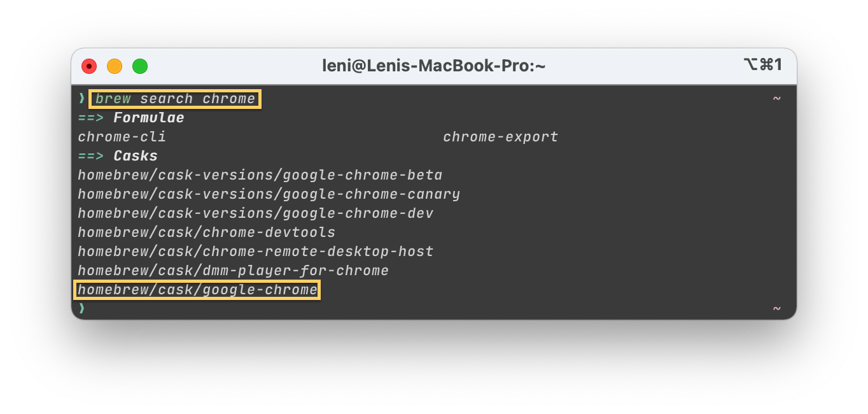The height and width of the screenshot is (414, 868).
Task: Select the dmm-player-for-chrome cask line
Action: pyautogui.click(x=234, y=271)
